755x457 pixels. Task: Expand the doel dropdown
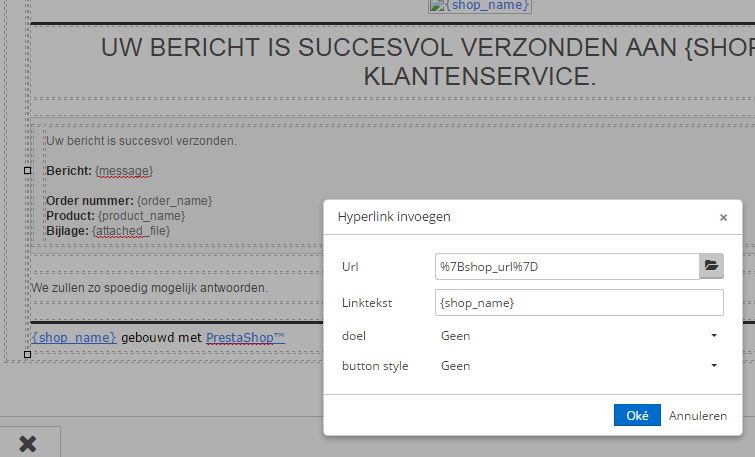coord(579,336)
